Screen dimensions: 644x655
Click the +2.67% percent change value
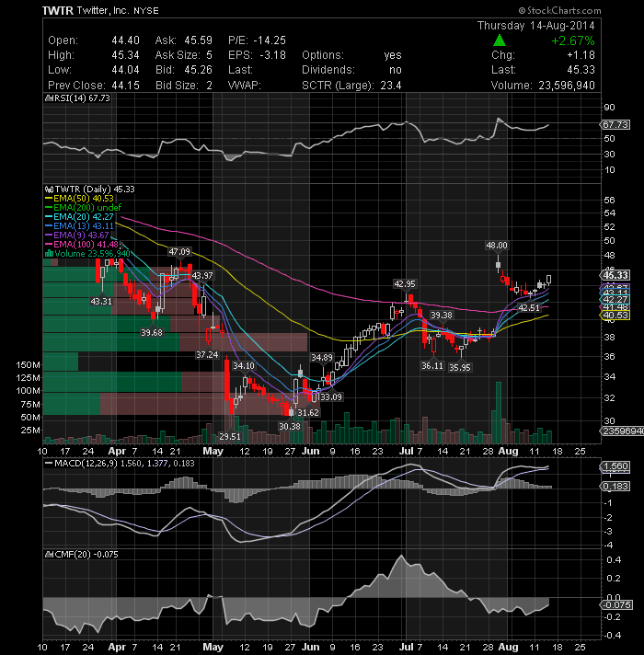572,40
